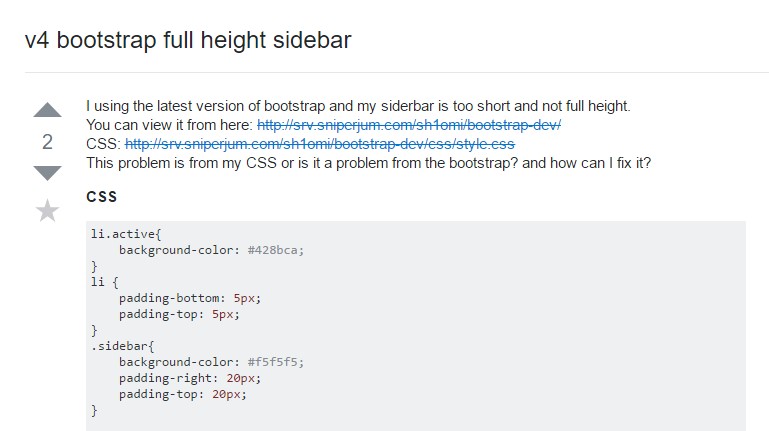Click the 'css' section heading
Viewport: 769px width, 431px height.
click(x=102, y=196)
